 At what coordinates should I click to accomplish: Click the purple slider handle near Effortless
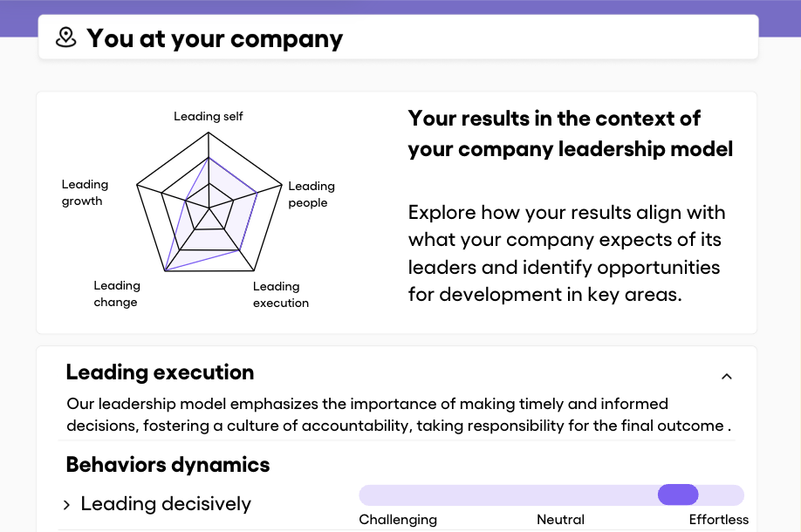click(678, 494)
